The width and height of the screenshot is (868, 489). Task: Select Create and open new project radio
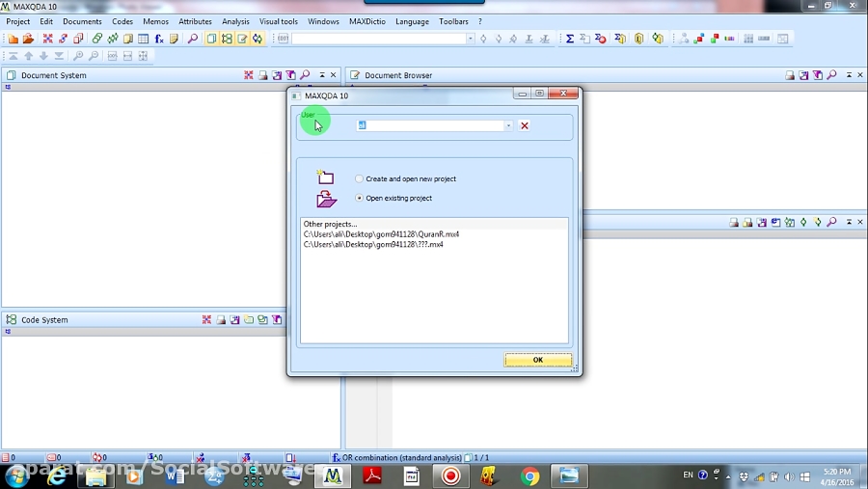[360, 178]
